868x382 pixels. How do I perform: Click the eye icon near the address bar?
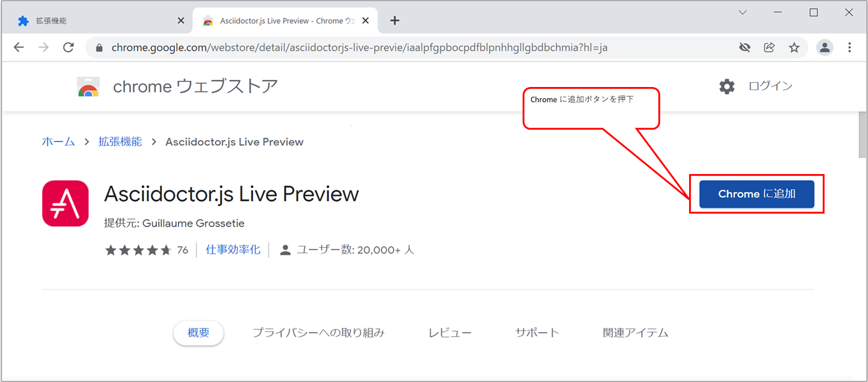(x=744, y=47)
